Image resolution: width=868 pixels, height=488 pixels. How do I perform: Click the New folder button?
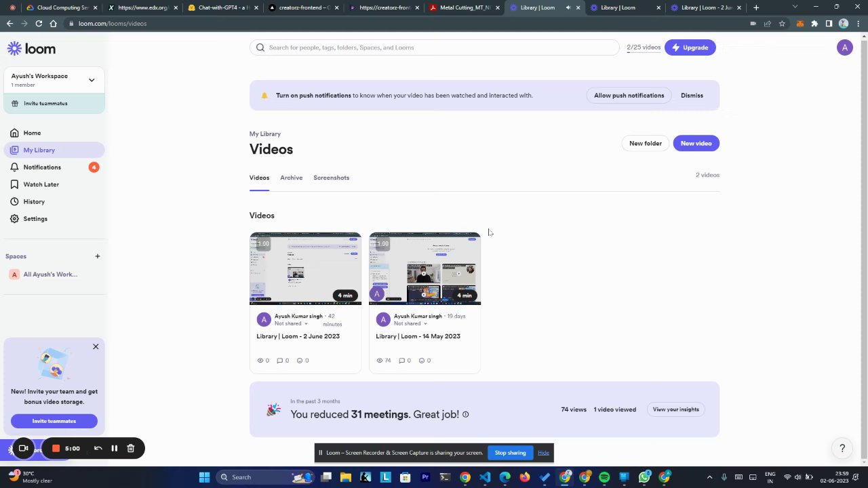click(x=645, y=143)
